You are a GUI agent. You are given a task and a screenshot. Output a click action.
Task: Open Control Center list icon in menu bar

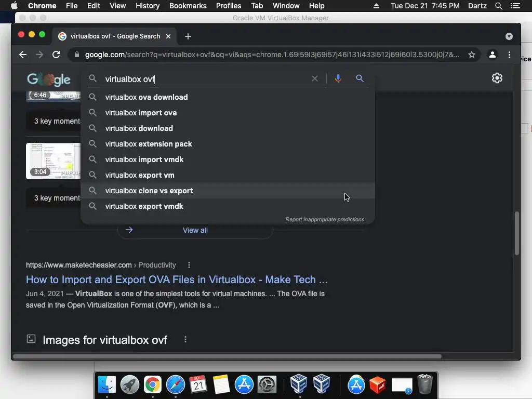[515, 6]
